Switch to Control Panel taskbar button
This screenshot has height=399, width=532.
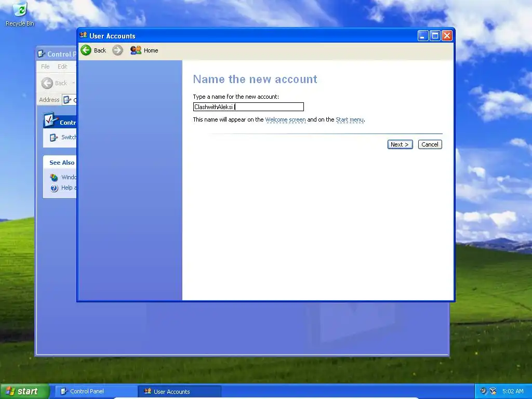coord(96,391)
